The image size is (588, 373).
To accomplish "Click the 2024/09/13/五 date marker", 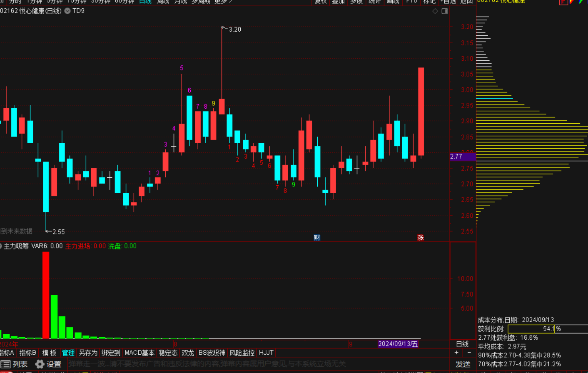I will click(398, 344).
